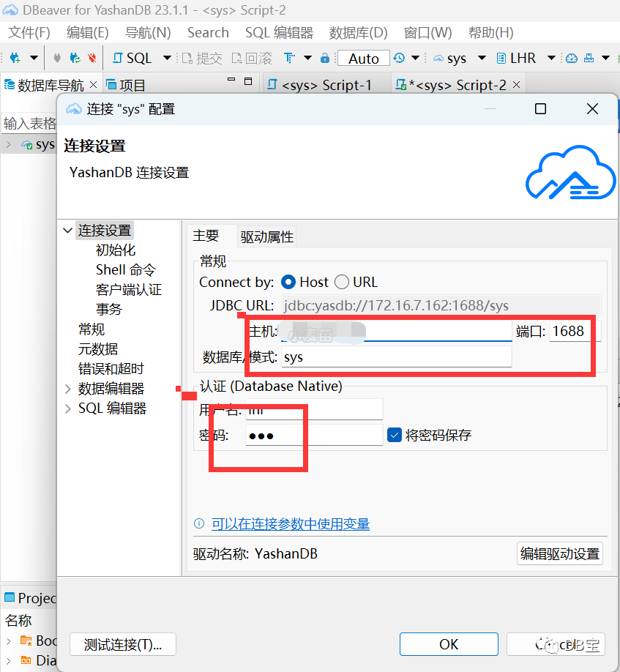Click the 提交 commit toolbar button
The width and height of the screenshot is (620, 672).
(202, 59)
